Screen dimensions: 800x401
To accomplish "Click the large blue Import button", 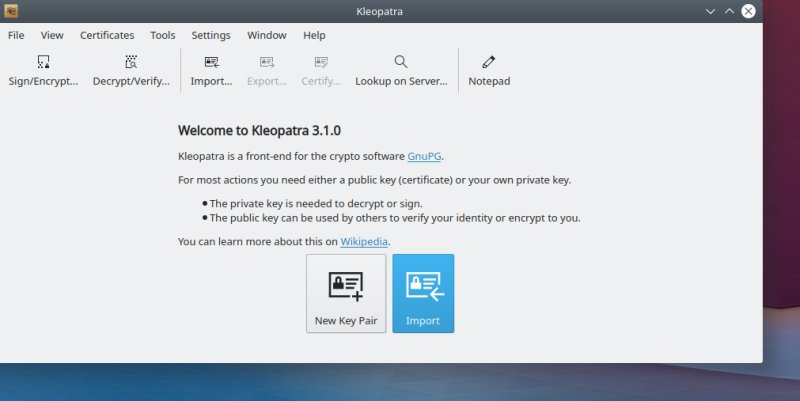I will coord(423,294).
